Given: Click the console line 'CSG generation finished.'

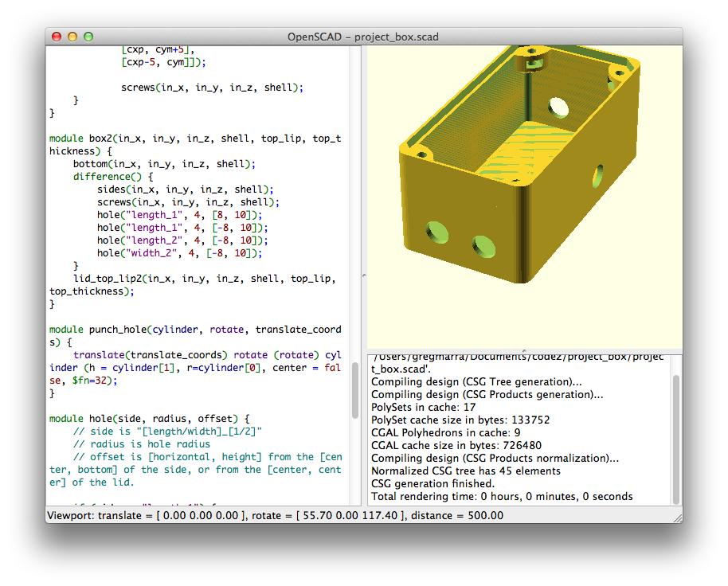Looking at the screenshot, I should pyautogui.click(x=434, y=483).
